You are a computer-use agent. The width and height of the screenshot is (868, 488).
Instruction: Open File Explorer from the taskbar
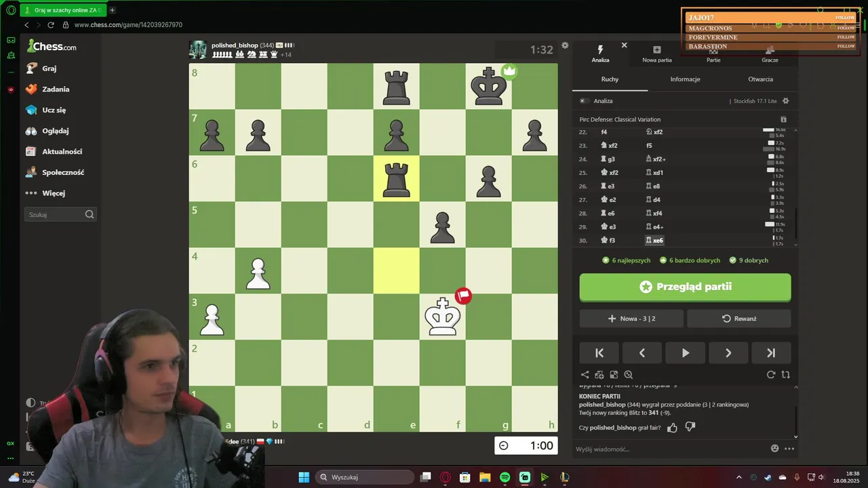[x=485, y=477]
